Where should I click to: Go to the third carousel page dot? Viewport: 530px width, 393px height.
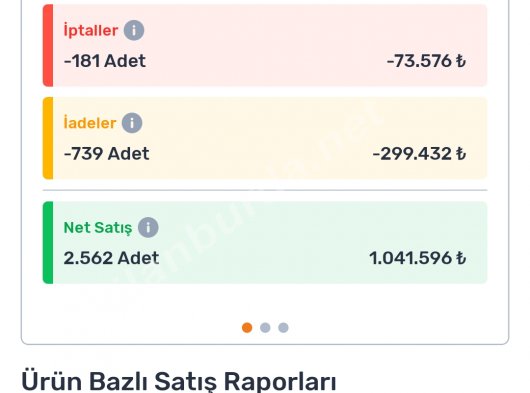pyautogui.click(x=283, y=327)
